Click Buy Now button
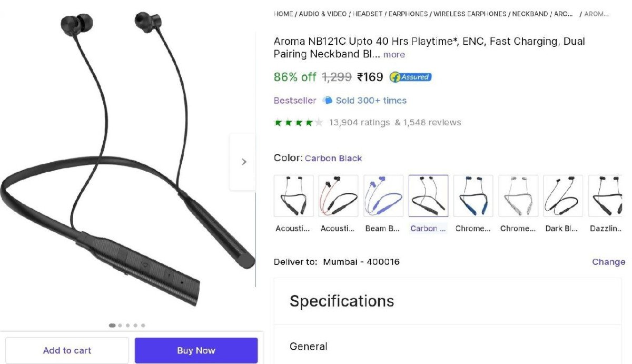 (196, 350)
